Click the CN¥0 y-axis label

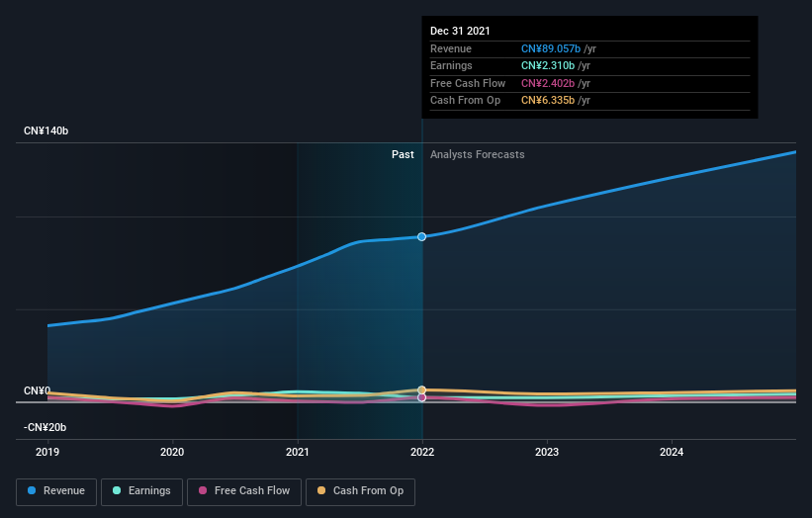(x=38, y=390)
